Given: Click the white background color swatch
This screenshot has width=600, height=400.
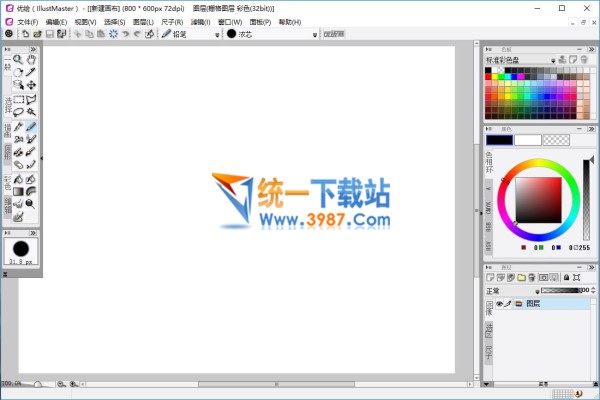Looking at the screenshot, I should [x=528, y=140].
